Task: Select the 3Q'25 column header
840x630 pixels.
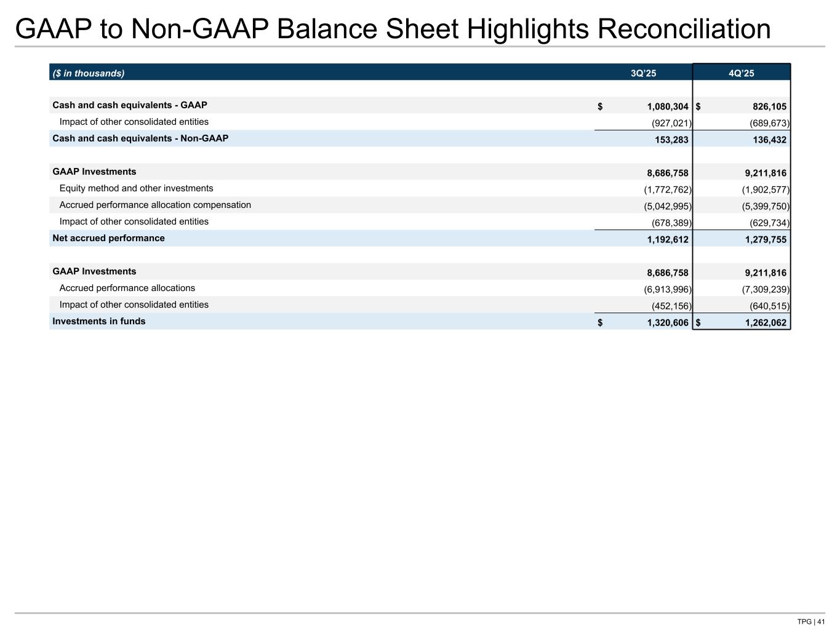Action: tap(643, 74)
